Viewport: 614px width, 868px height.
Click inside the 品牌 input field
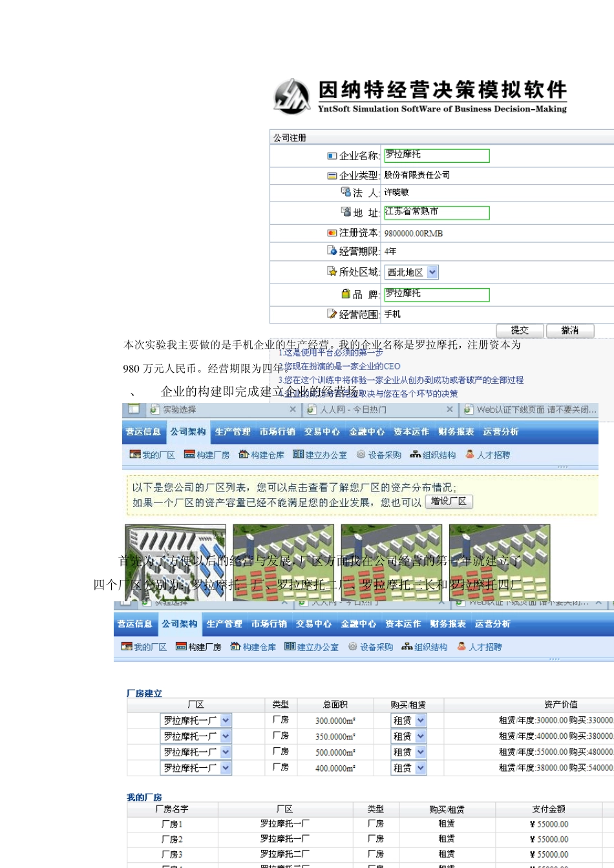(436, 294)
